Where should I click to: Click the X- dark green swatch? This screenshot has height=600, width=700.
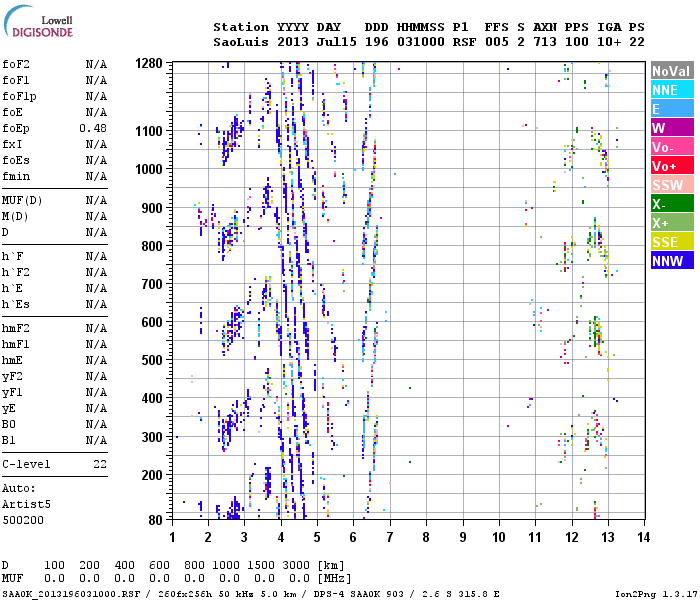672,204
